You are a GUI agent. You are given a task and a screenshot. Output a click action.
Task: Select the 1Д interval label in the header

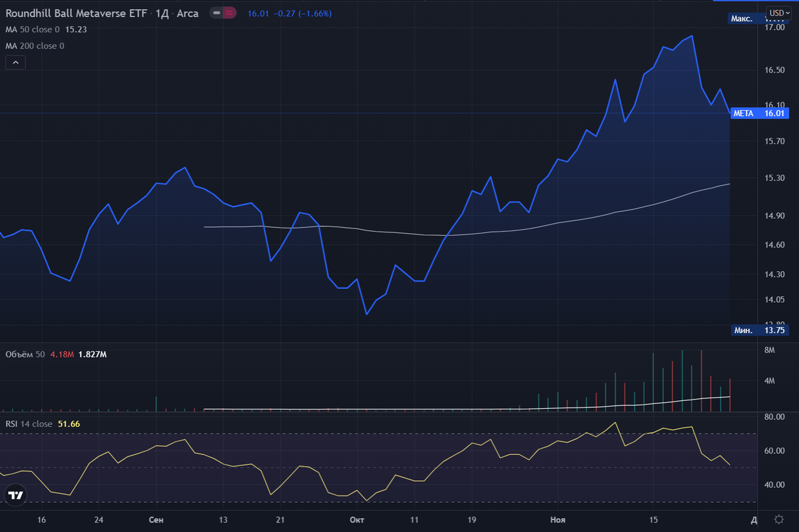point(162,13)
